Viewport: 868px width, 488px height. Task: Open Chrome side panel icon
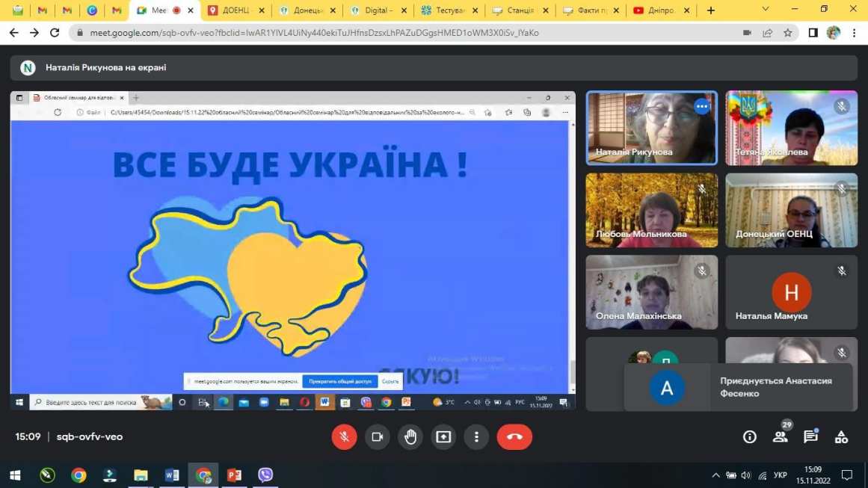pyautogui.click(x=813, y=33)
